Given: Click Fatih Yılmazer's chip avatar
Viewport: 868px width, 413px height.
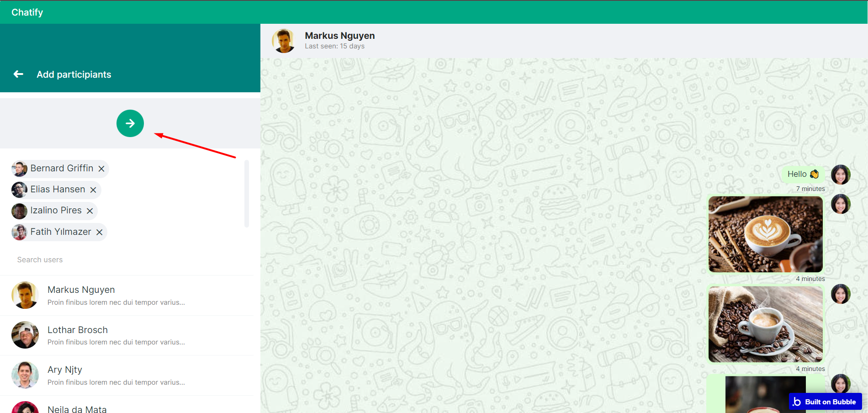Looking at the screenshot, I should [19, 232].
